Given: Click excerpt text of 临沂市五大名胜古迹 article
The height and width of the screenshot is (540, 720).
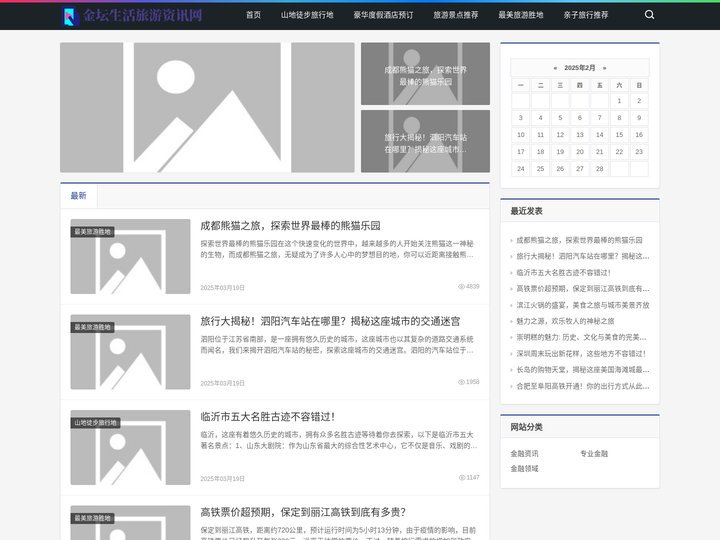Looking at the screenshot, I should point(338,440).
